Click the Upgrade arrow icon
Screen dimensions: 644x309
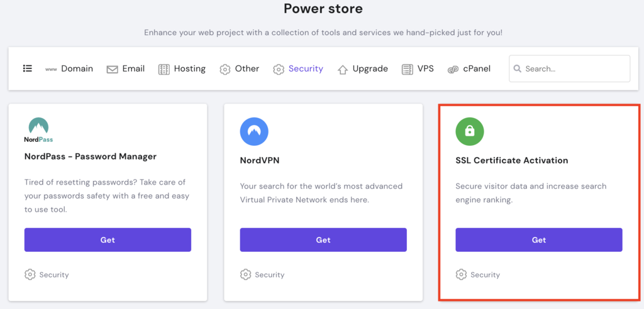[343, 69]
